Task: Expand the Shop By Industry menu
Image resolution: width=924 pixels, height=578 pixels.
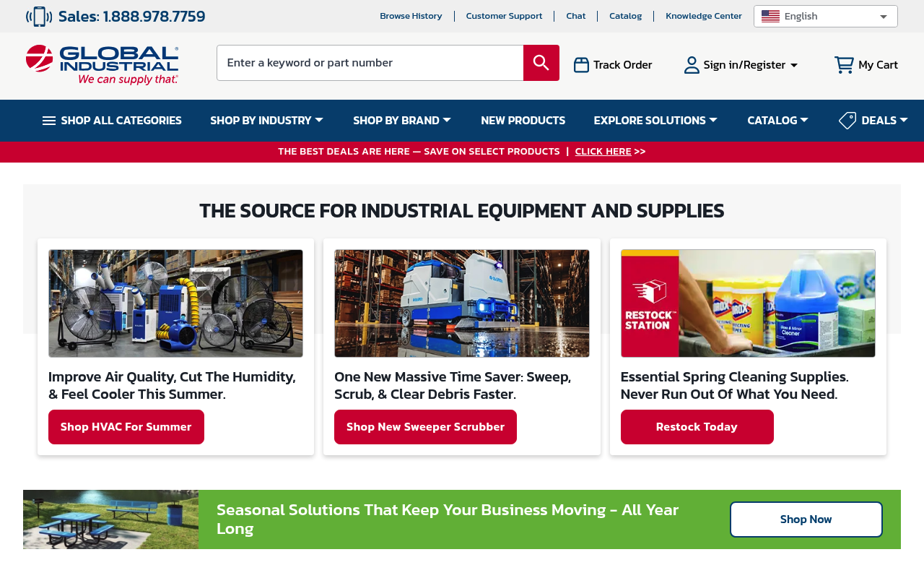Action: pos(266,121)
